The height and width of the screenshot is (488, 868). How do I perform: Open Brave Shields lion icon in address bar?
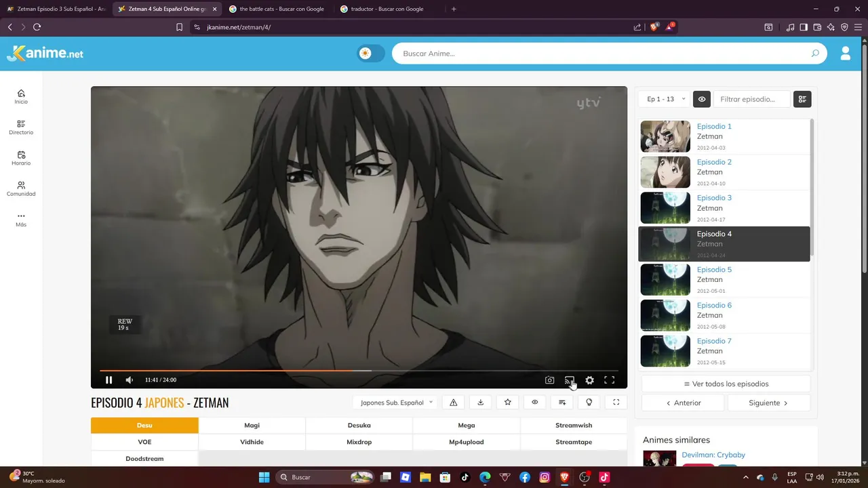pos(654,27)
